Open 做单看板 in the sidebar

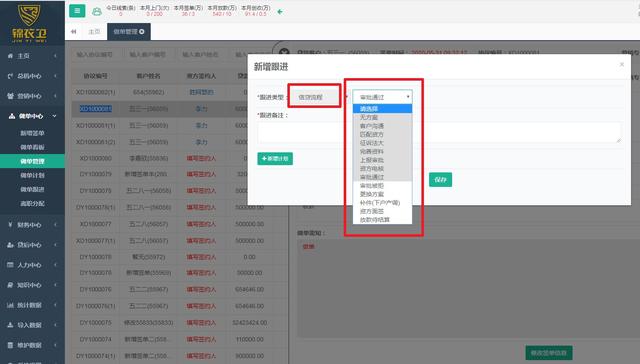point(32,147)
